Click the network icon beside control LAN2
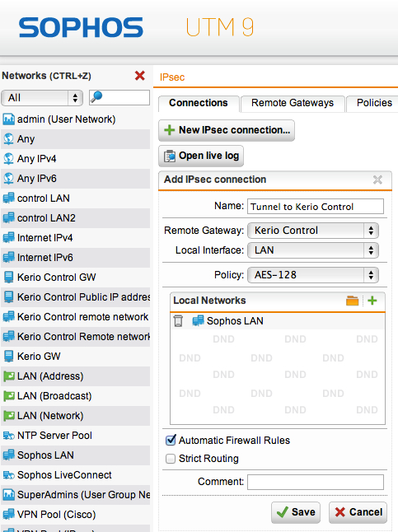The height and width of the screenshot is (532, 398). (x=8, y=217)
